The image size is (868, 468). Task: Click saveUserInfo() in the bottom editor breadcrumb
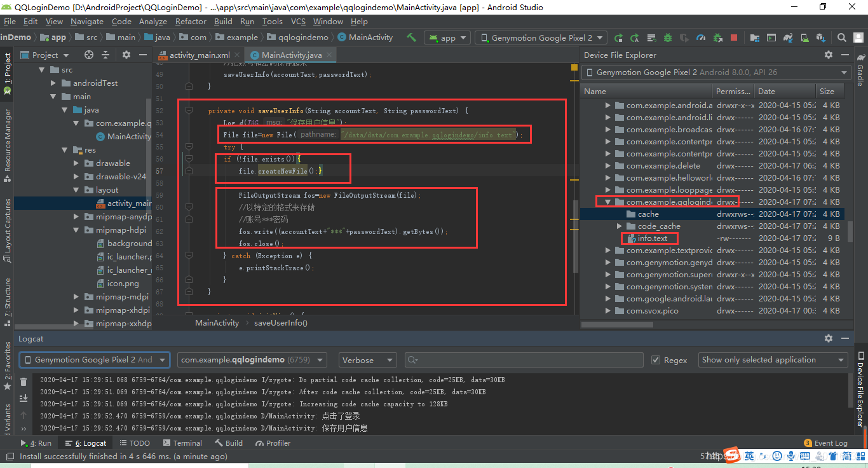click(281, 323)
